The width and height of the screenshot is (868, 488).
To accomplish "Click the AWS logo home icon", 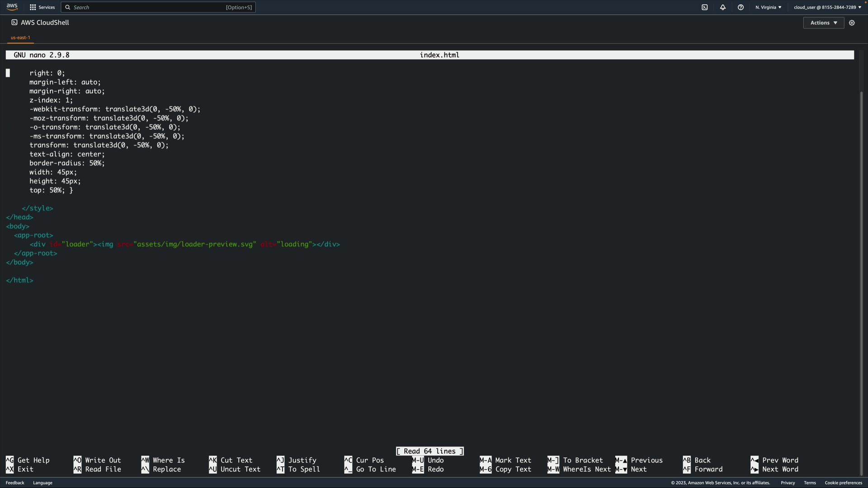I will [12, 7].
